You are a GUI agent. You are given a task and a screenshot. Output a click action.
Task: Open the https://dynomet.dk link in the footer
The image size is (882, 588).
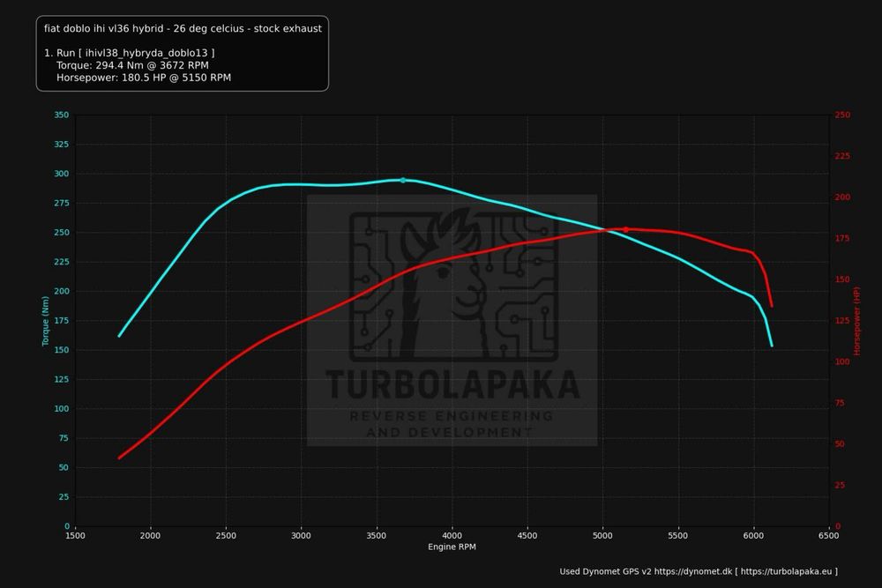tap(693, 572)
